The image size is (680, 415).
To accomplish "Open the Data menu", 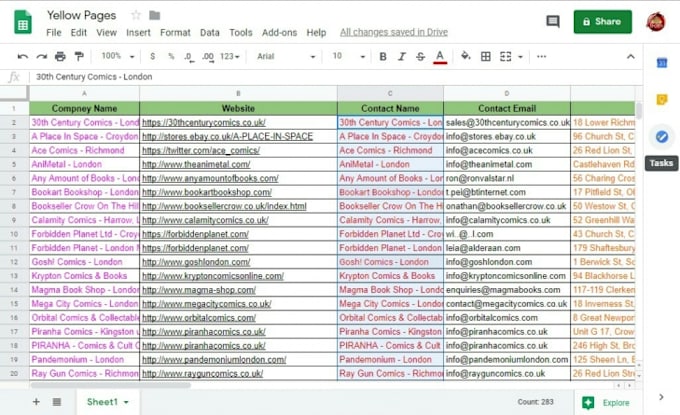I will [209, 33].
